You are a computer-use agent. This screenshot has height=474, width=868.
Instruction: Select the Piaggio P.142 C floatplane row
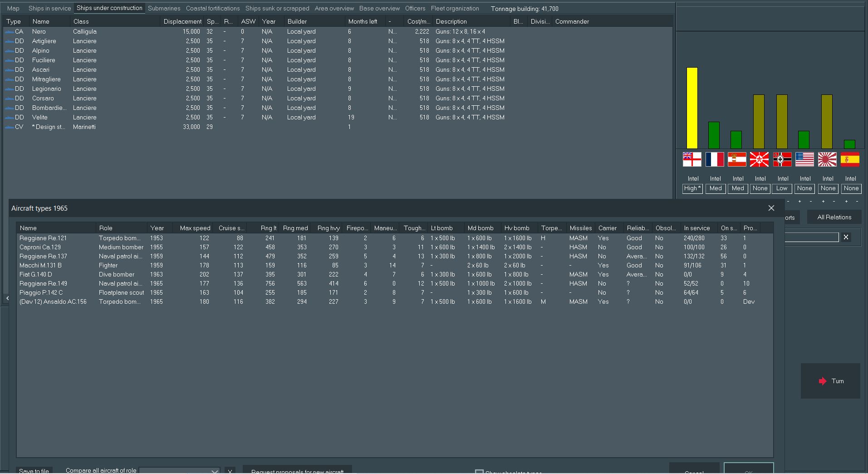pos(395,292)
